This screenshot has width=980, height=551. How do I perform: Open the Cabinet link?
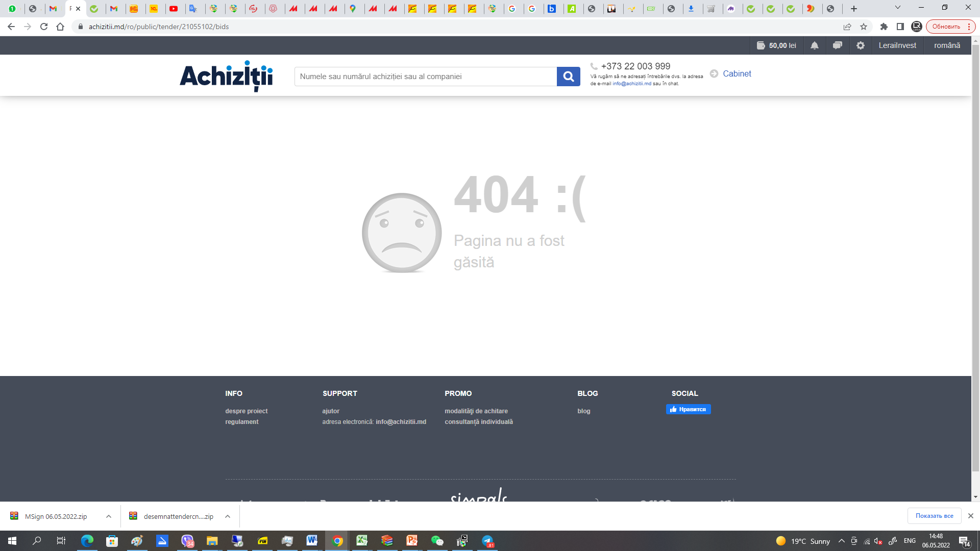[x=737, y=73]
